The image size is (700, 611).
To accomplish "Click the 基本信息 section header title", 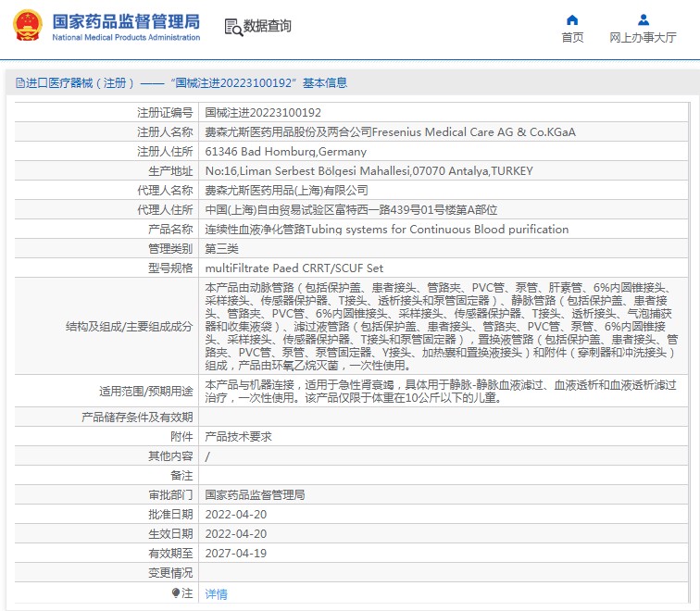I will click(x=325, y=83).
